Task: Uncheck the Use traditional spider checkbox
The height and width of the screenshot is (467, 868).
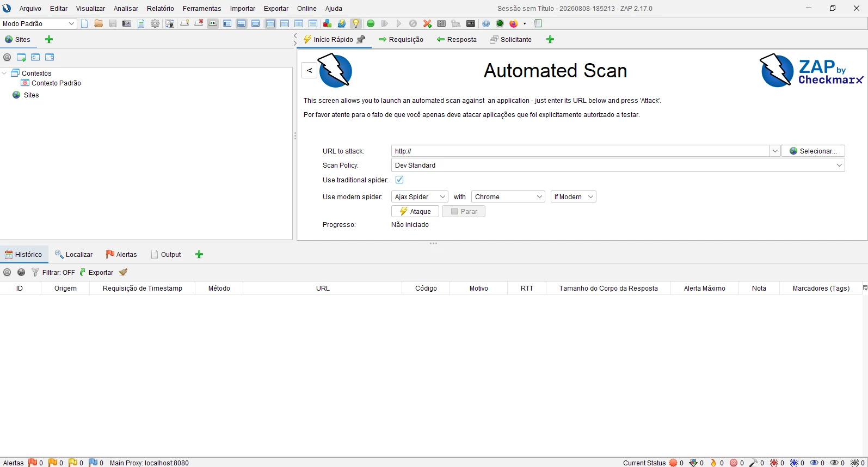Action: [399, 180]
